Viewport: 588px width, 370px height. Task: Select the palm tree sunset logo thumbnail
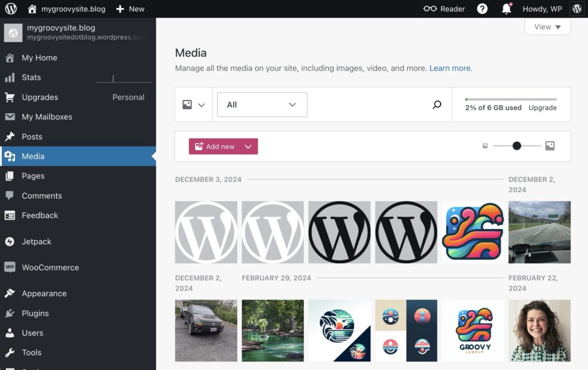[339, 330]
